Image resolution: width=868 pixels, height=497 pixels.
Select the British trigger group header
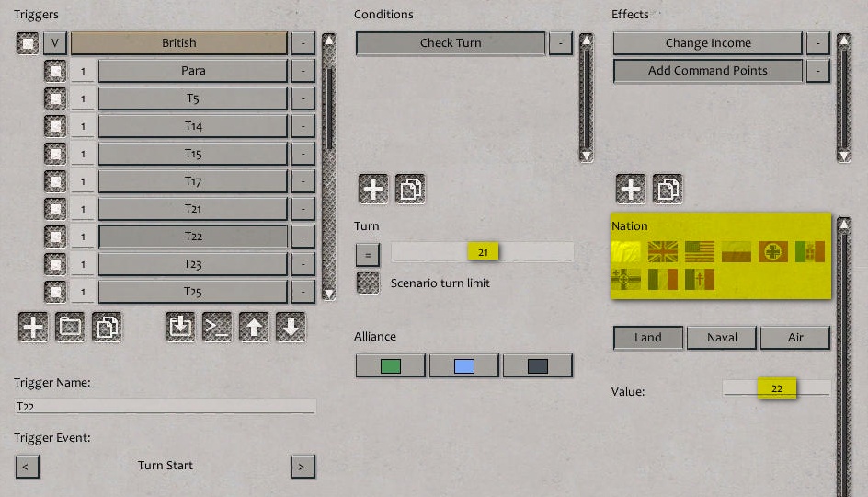point(178,43)
